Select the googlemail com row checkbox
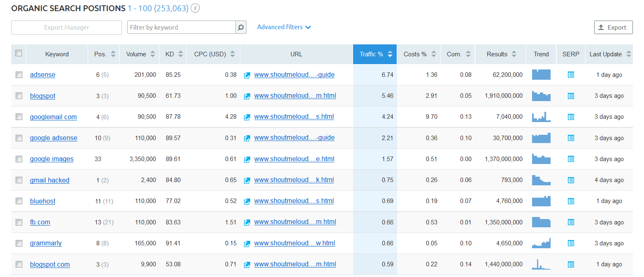 pyautogui.click(x=19, y=117)
